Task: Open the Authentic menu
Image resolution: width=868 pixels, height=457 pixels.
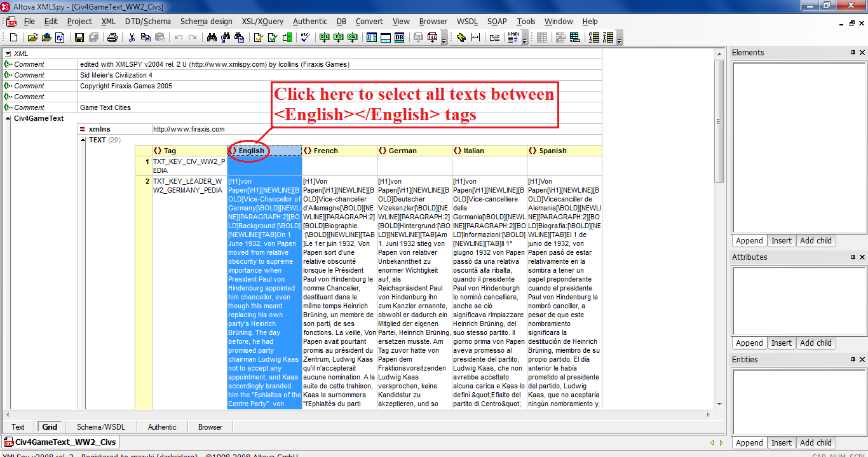Action: (310, 22)
